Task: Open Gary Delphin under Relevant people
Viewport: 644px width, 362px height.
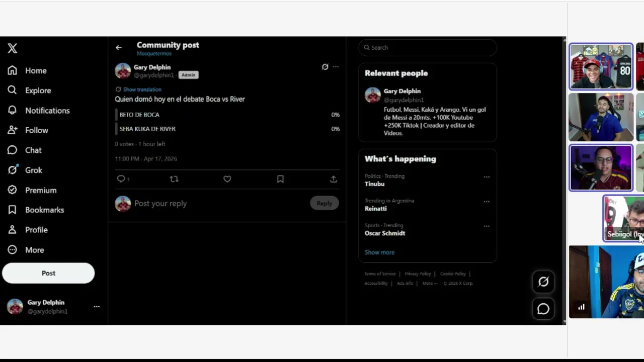Action: pyautogui.click(x=402, y=91)
